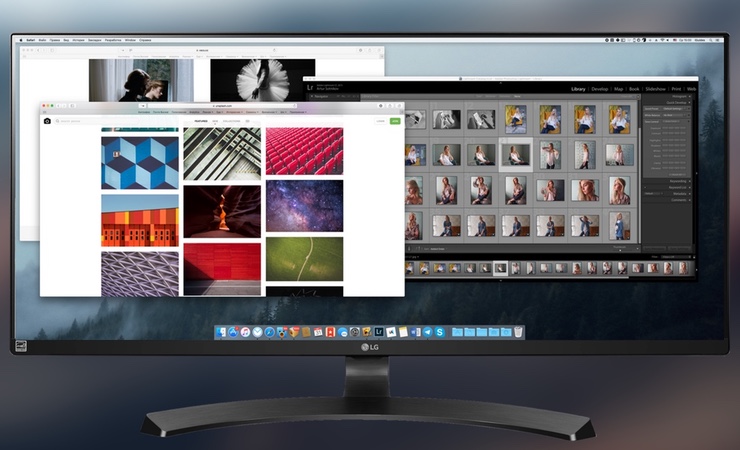Viewport: 740px width, 450px height.
Task: Open two women photo in back Safari window
Action: (x=141, y=80)
